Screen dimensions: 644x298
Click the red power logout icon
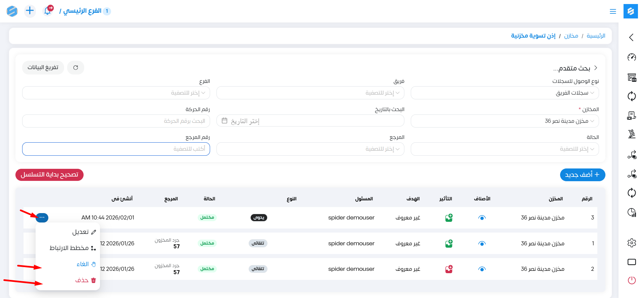click(632, 280)
